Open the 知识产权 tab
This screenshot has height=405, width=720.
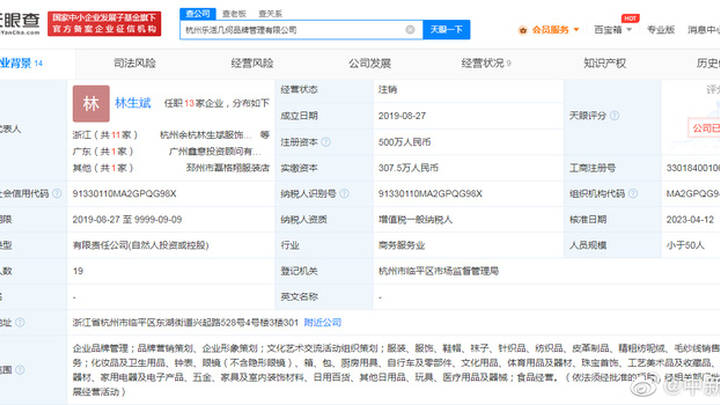point(605,63)
